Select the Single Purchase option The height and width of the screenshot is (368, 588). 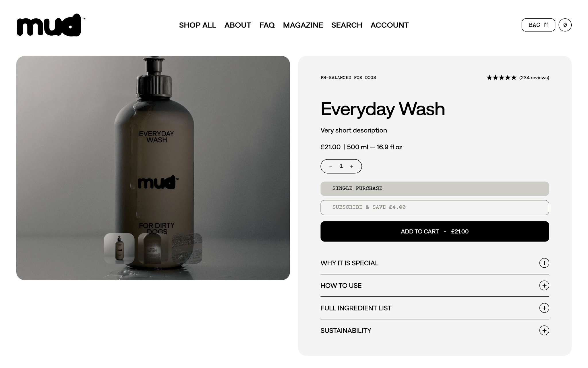435,189
